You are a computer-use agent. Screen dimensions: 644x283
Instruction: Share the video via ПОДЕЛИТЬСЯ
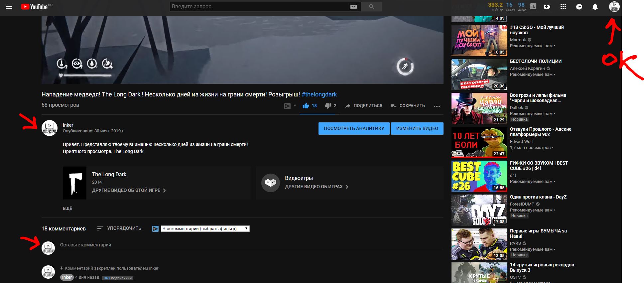(364, 106)
